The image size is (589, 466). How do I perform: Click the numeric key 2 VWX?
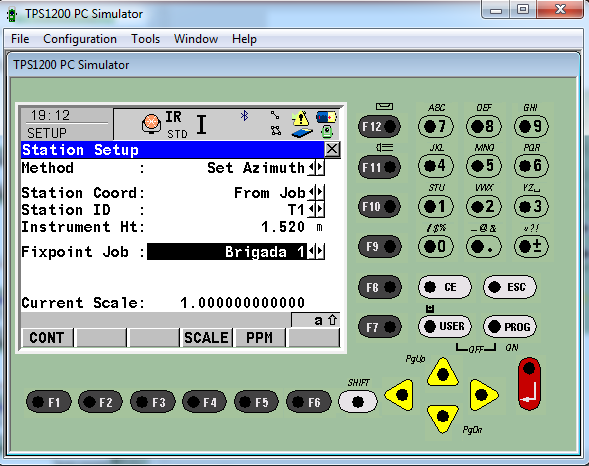[483, 206]
